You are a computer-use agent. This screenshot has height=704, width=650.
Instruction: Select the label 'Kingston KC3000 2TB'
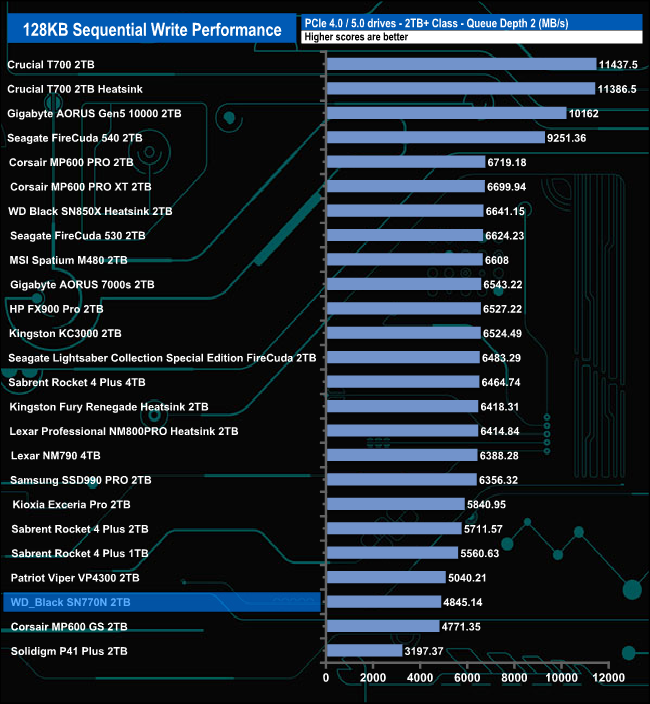pos(65,334)
